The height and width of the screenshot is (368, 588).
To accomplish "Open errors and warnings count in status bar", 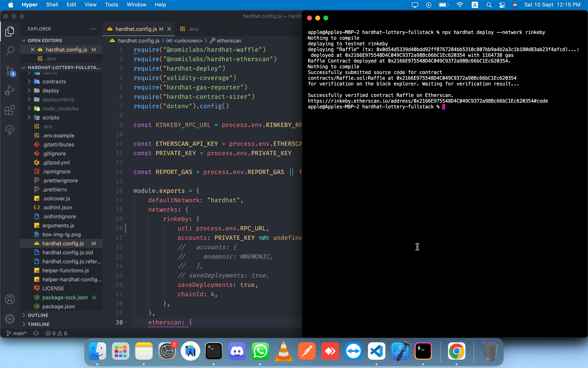I will coord(56,333).
